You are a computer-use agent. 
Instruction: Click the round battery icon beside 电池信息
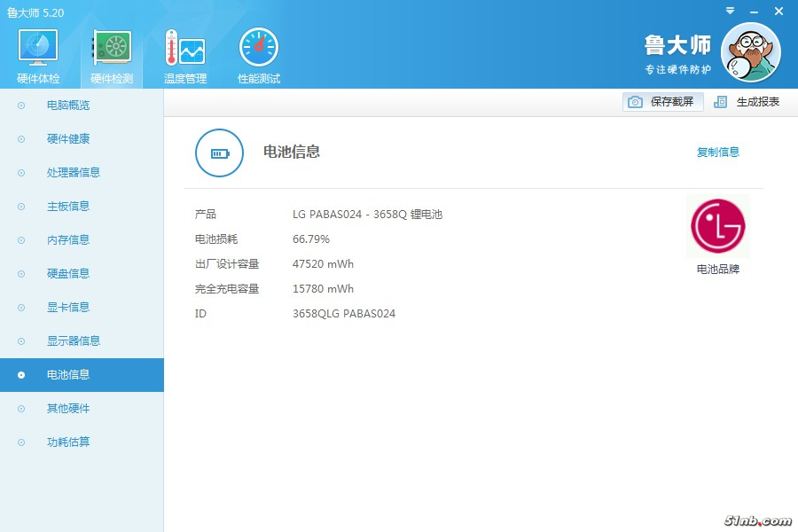(219, 153)
